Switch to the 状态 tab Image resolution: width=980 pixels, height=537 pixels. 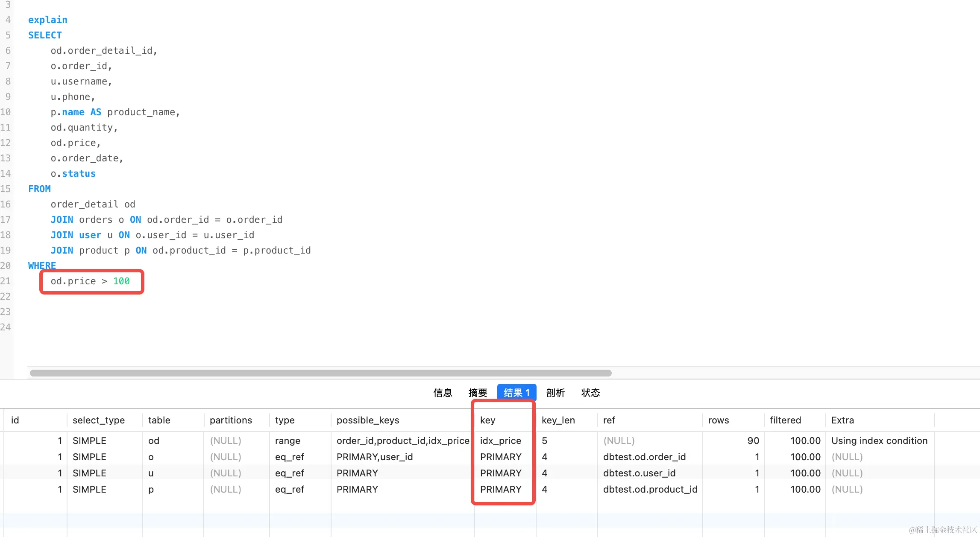coord(590,393)
